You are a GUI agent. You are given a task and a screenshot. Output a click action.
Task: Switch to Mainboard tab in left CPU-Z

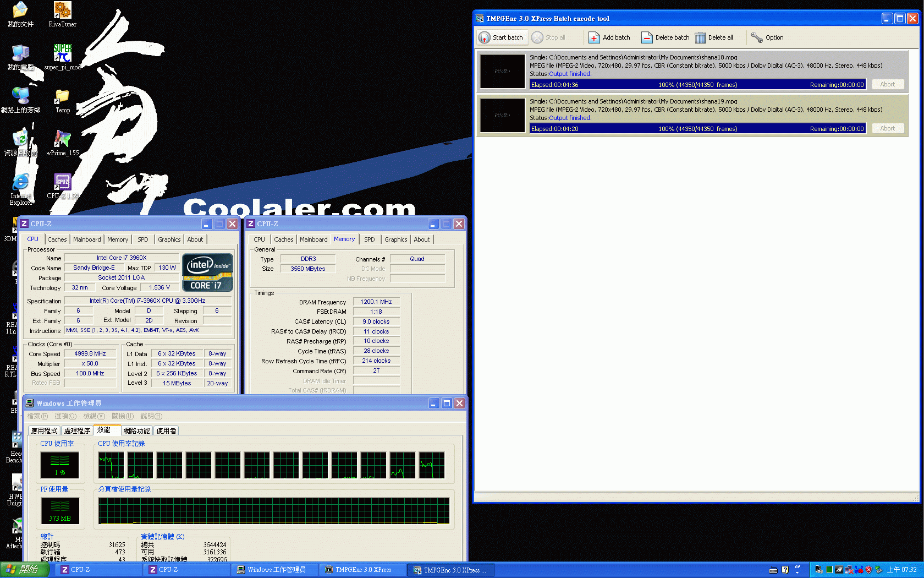coord(87,239)
